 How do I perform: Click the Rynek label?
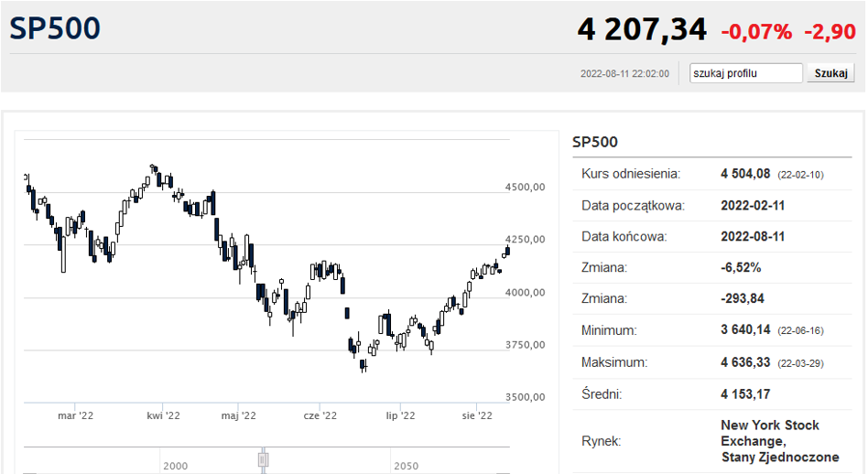[602, 441]
